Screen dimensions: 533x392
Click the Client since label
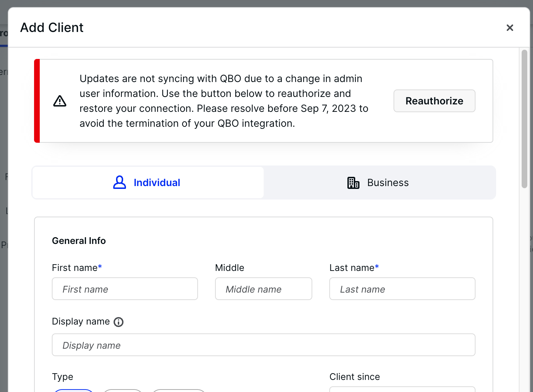[355, 377]
